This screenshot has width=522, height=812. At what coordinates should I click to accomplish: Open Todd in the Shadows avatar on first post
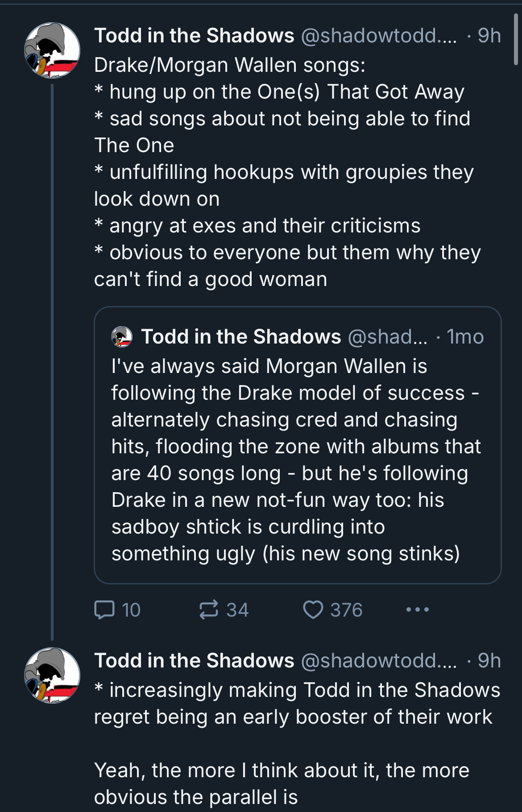coord(52,50)
